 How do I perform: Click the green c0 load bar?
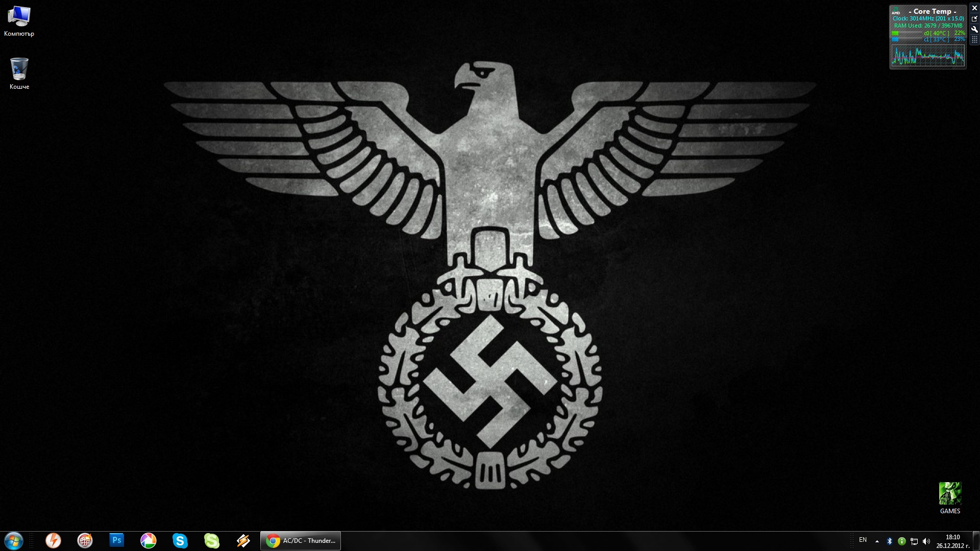pos(906,33)
